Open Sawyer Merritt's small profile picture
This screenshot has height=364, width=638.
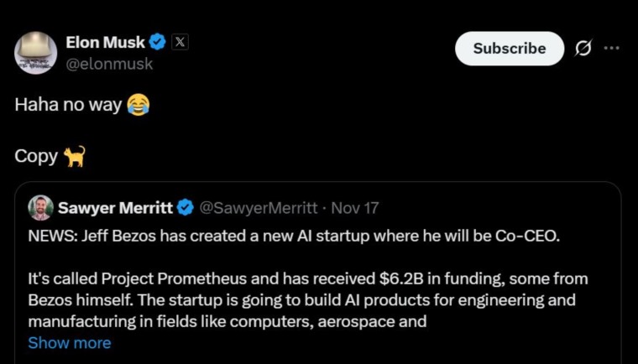(40, 208)
